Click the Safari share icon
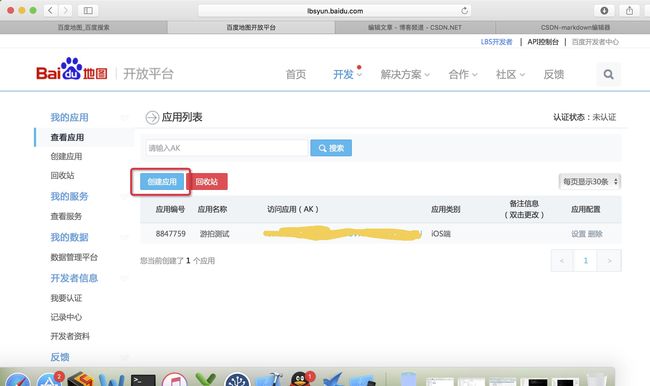 629,11
